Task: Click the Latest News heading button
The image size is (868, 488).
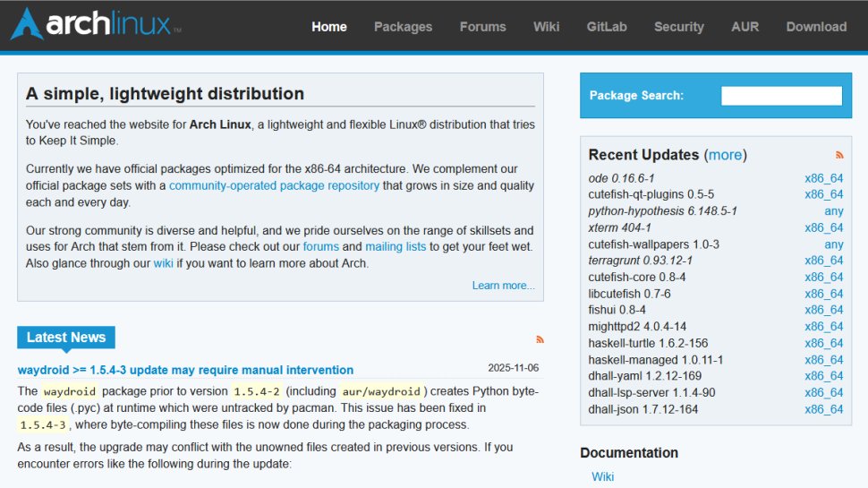Action: tap(66, 338)
